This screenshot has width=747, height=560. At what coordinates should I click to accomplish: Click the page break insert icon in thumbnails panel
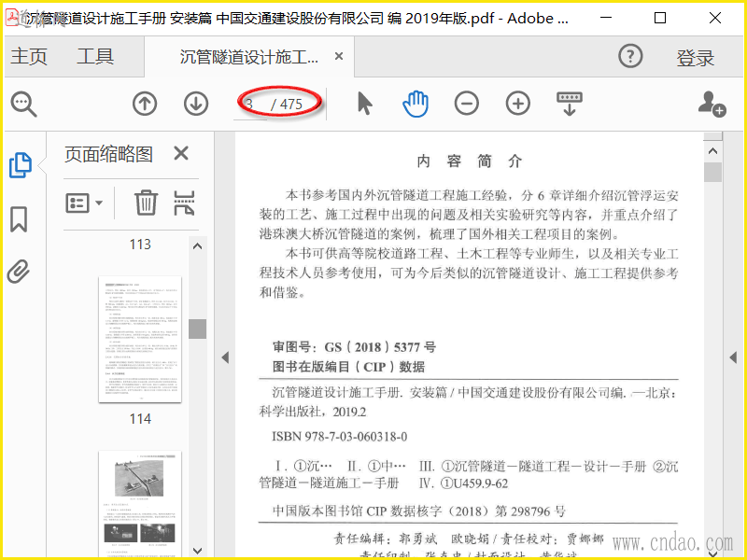click(184, 203)
